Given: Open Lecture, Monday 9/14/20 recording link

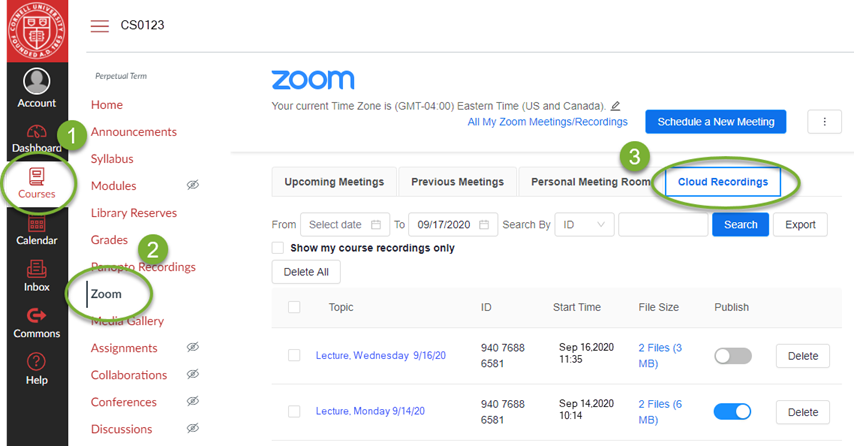Looking at the screenshot, I should coord(370,411).
